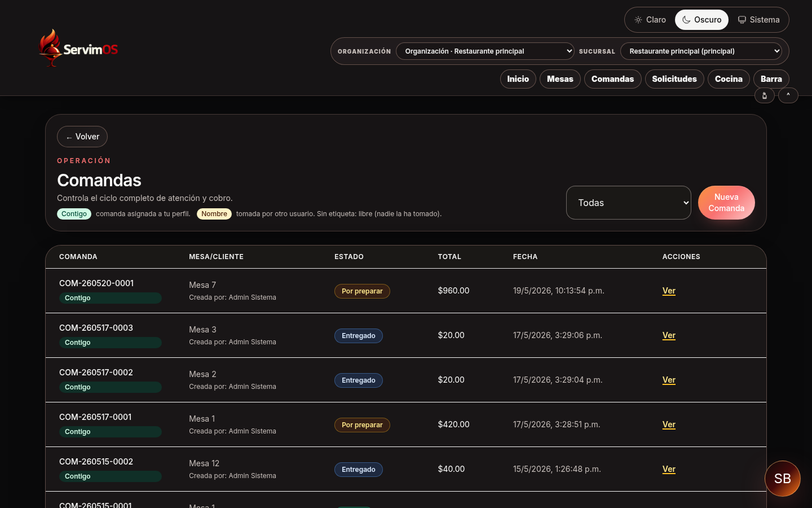
Task: Open the SB user avatar bubble
Action: [x=783, y=479]
